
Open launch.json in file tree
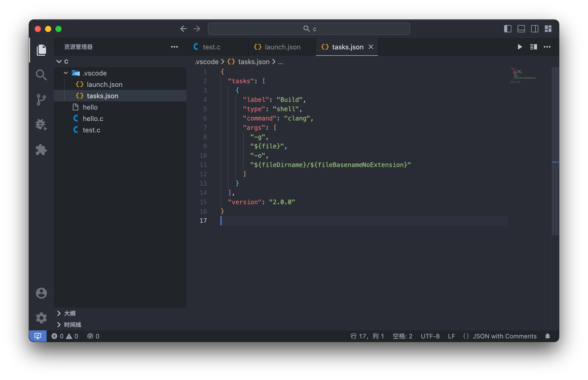point(120,84)
